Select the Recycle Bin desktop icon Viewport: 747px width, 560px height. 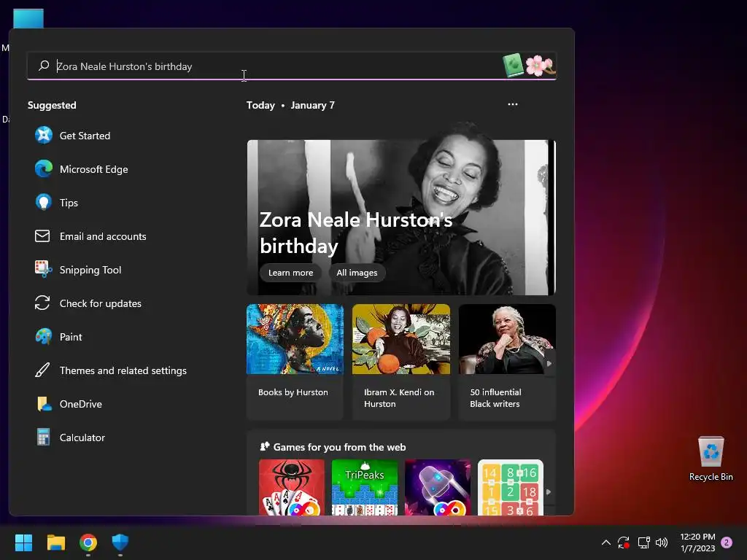711,458
